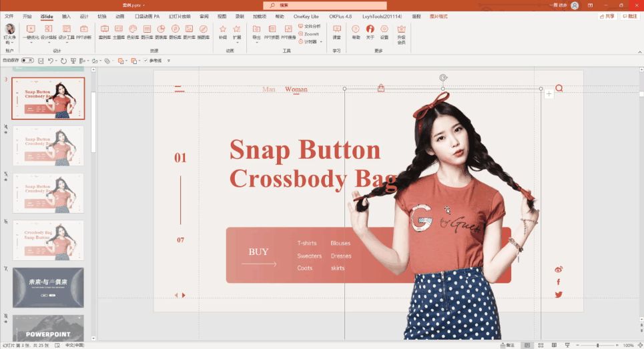Start slideshow from quick access toolbar icon

coord(73,61)
